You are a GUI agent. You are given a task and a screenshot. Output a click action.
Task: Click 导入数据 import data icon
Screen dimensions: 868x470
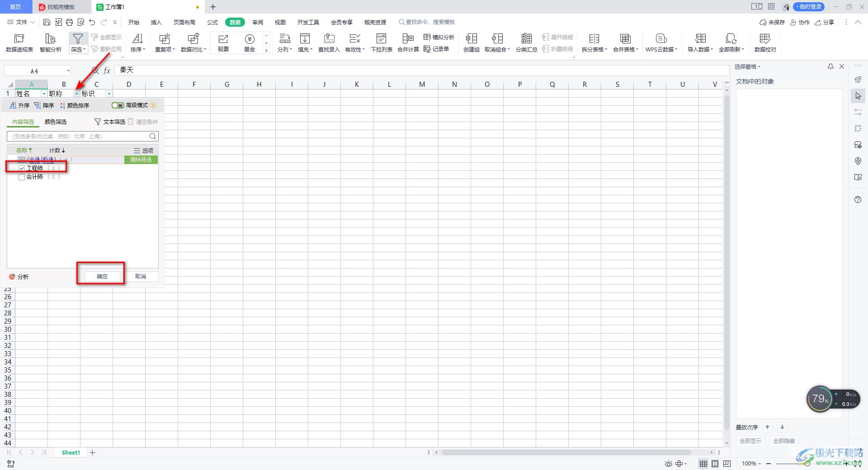click(x=700, y=39)
